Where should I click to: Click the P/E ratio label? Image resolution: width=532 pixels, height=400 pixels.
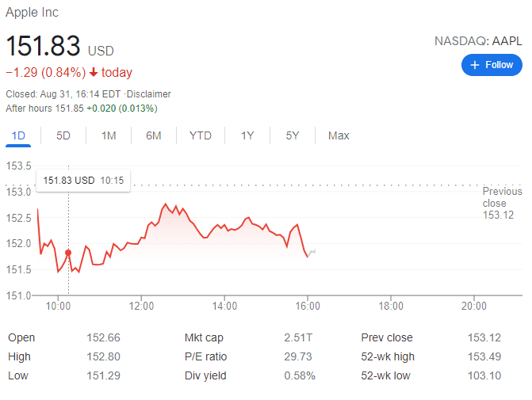point(205,356)
